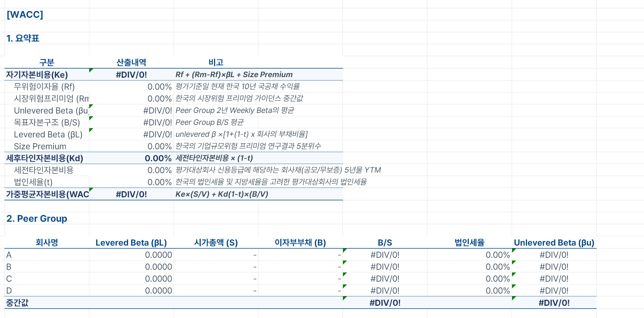Select company A 법인세율 0.00% cell

[x=497, y=255]
